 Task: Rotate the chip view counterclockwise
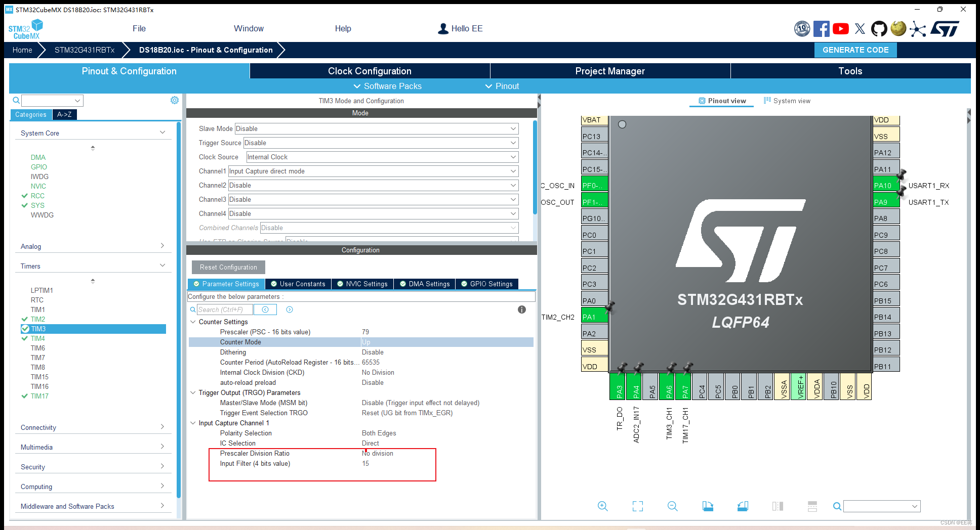coord(743,506)
